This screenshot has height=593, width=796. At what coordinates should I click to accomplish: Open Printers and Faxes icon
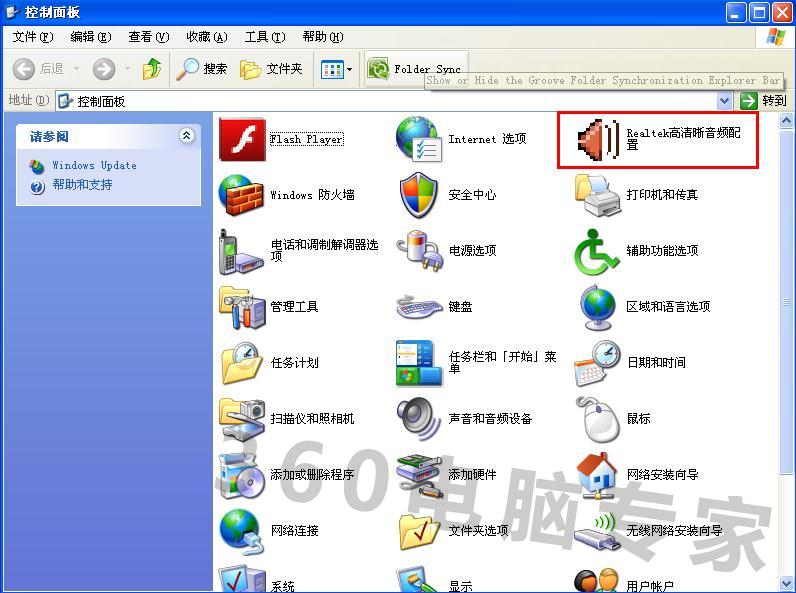pyautogui.click(x=598, y=195)
